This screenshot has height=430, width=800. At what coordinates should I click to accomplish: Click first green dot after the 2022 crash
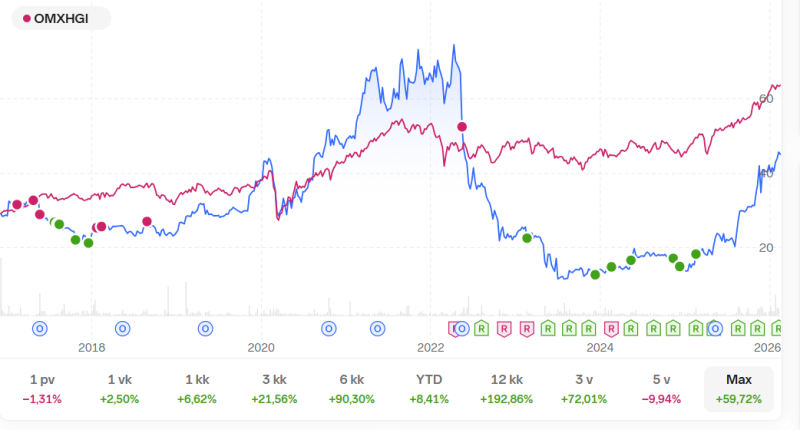[527, 238]
